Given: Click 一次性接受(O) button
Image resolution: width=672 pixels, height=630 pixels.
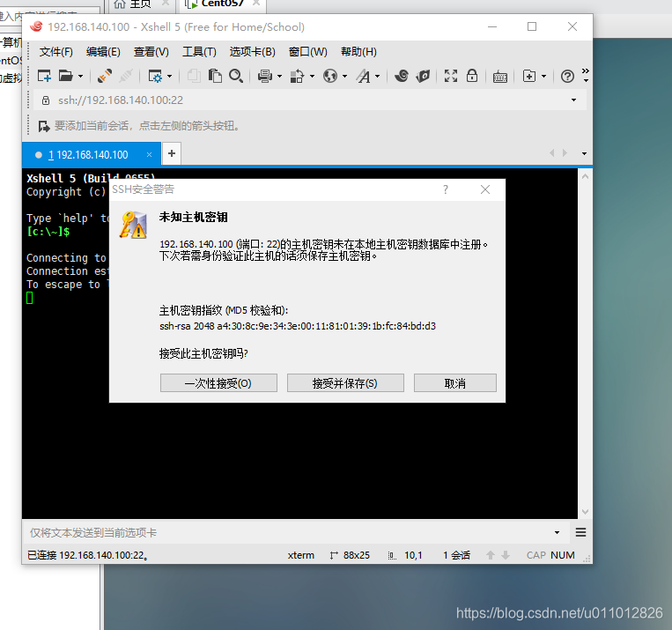Looking at the screenshot, I should (x=218, y=383).
